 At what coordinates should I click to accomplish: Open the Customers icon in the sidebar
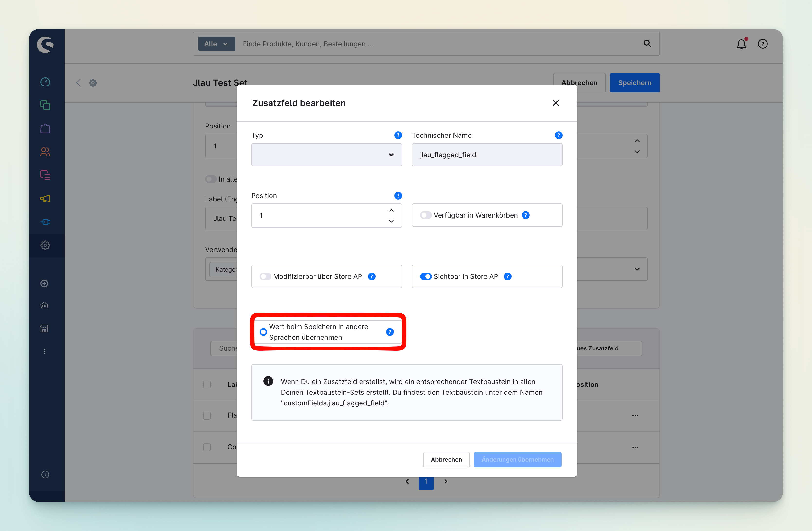tap(45, 152)
